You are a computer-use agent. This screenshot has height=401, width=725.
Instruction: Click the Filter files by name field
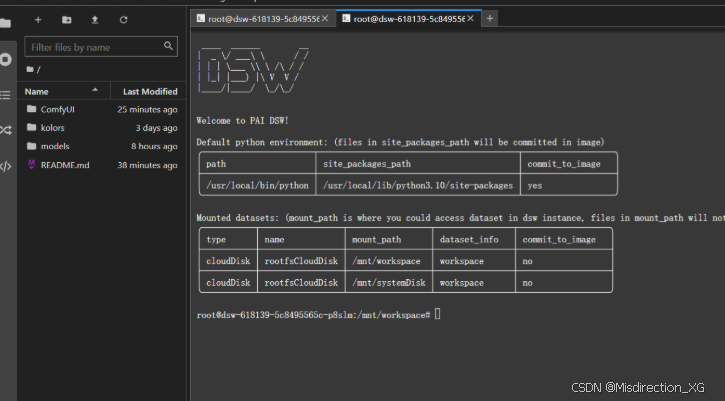tap(101, 47)
